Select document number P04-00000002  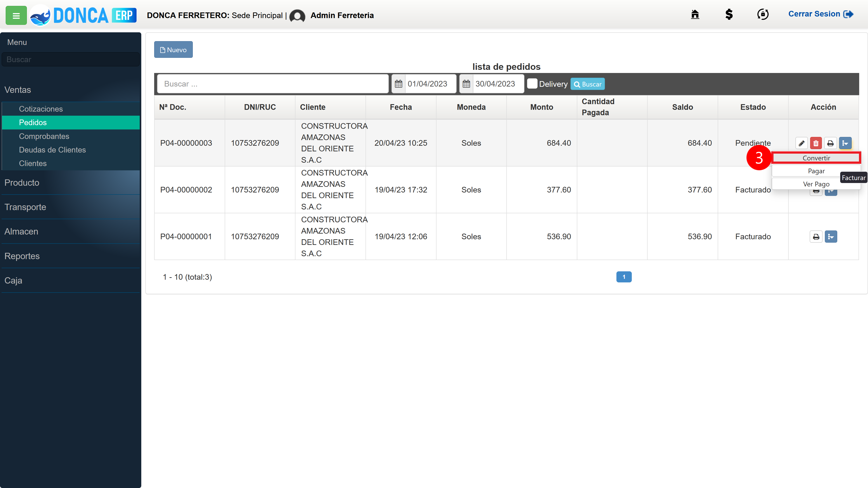pyautogui.click(x=186, y=190)
